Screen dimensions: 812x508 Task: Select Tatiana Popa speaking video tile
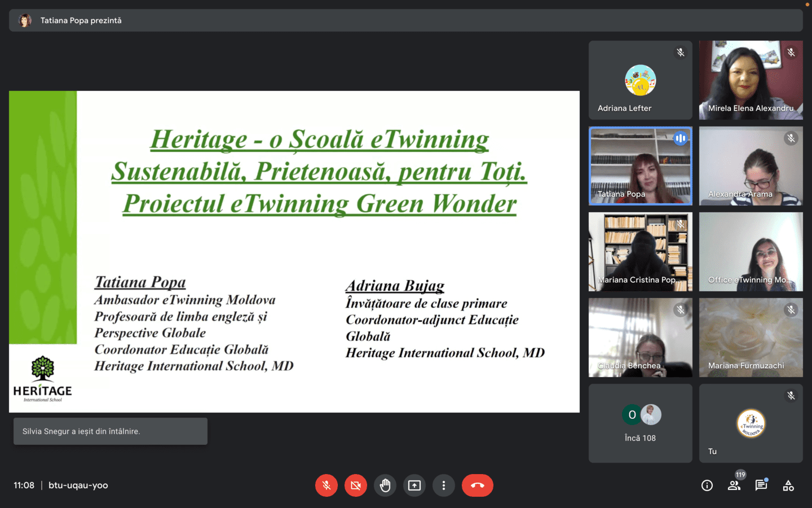(x=641, y=166)
